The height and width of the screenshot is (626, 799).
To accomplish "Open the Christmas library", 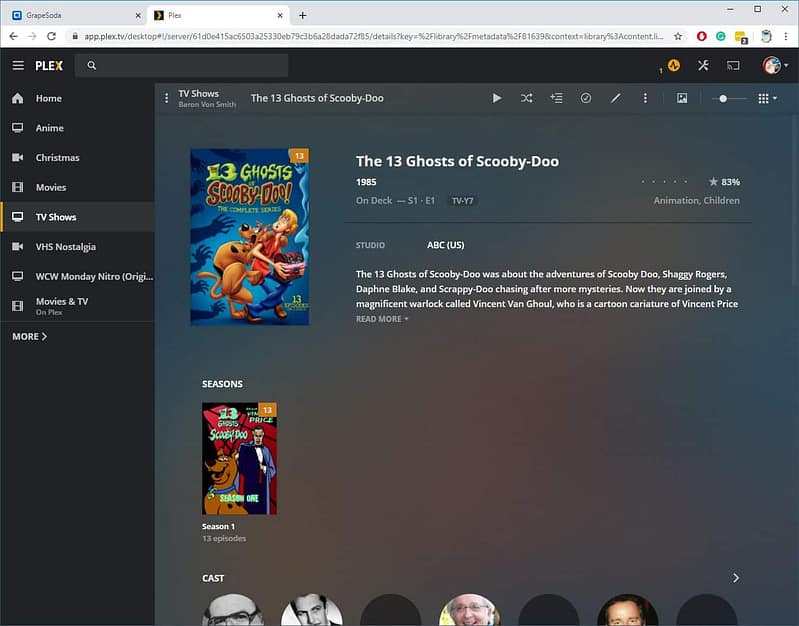I will 77,158.
